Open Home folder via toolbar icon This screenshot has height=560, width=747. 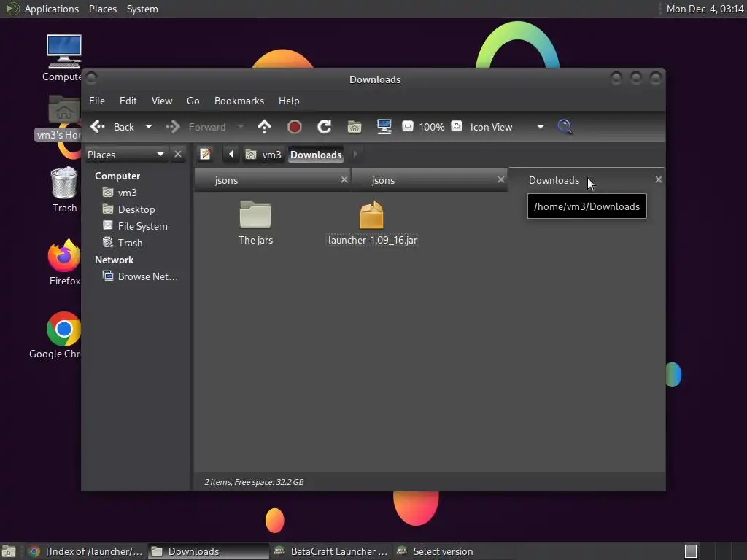coord(355,127)
